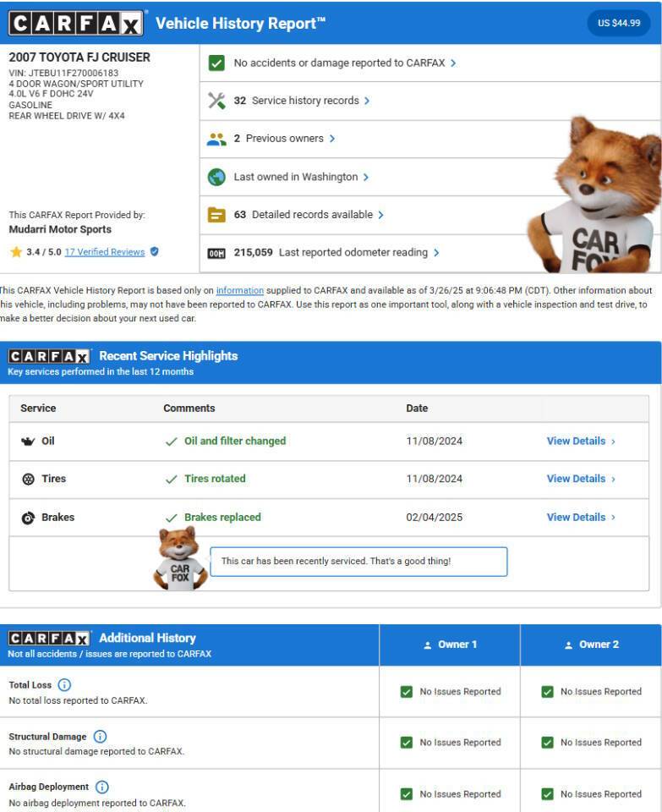Click the wrench service history icon
This screenshot has height=812, width=662.
(216, 101)
